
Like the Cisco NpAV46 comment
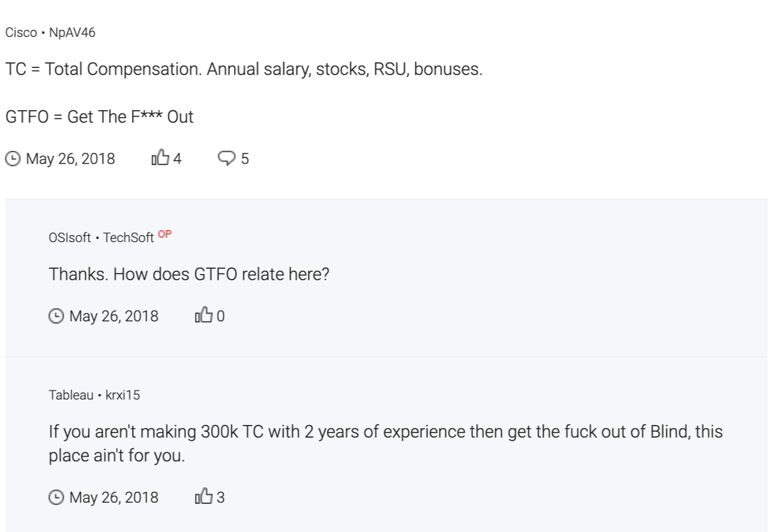(x=161, y=158)
